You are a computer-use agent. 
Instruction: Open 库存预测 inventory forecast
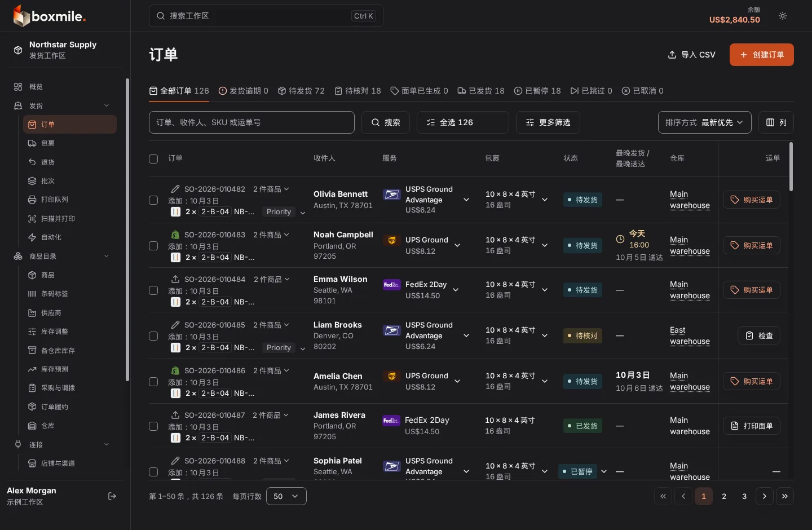click(x=70, y=369)
